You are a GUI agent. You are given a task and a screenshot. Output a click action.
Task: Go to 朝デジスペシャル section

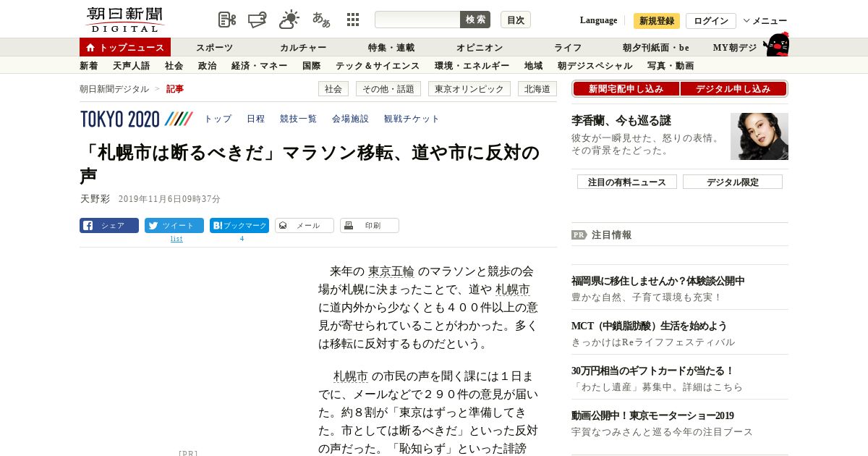pos(595,66)
